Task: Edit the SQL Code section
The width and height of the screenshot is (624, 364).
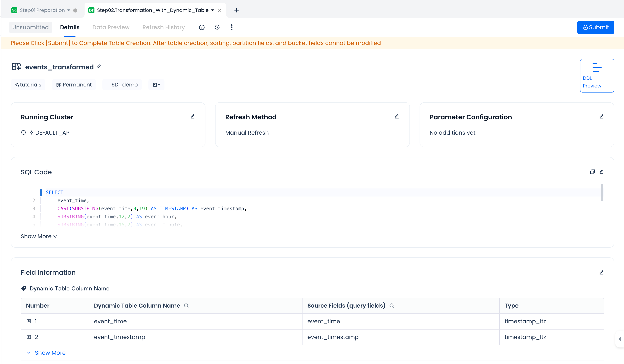Action: point(601,172)
